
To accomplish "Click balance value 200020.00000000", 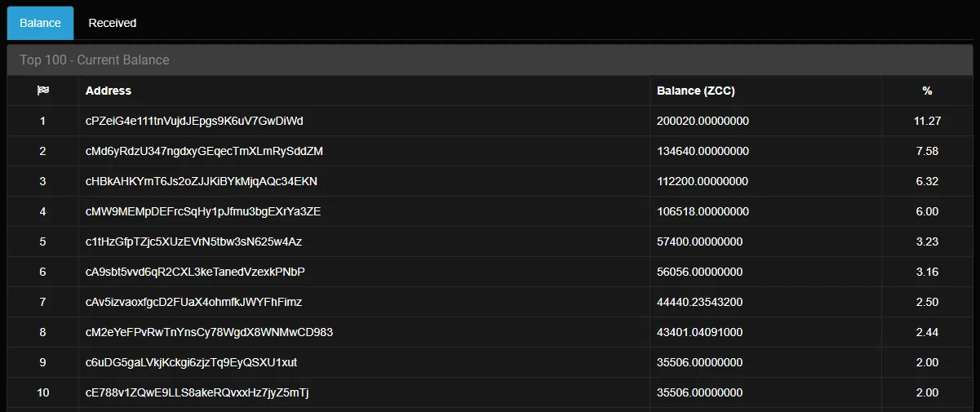I will [703, 121].
